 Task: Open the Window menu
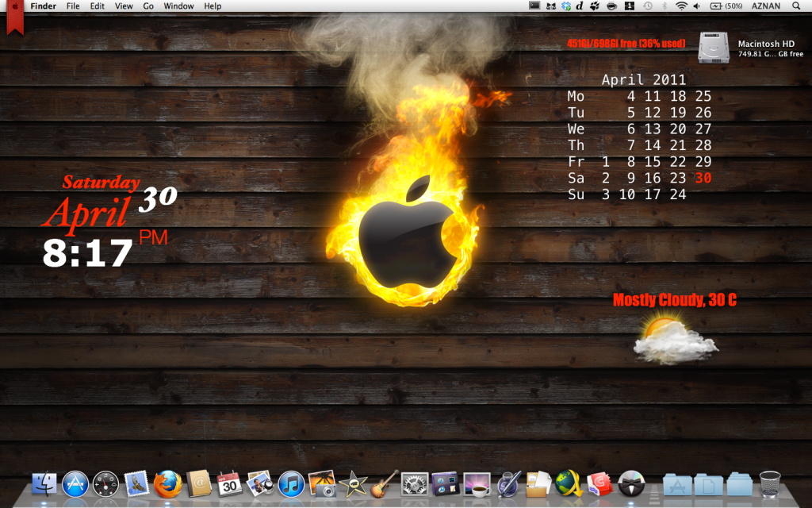tap(178, 6)
